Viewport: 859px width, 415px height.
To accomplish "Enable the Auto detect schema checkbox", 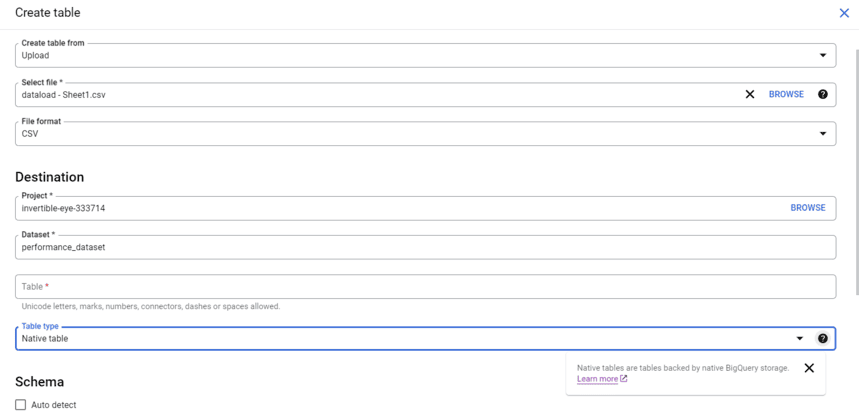I will tap(21, 405).
